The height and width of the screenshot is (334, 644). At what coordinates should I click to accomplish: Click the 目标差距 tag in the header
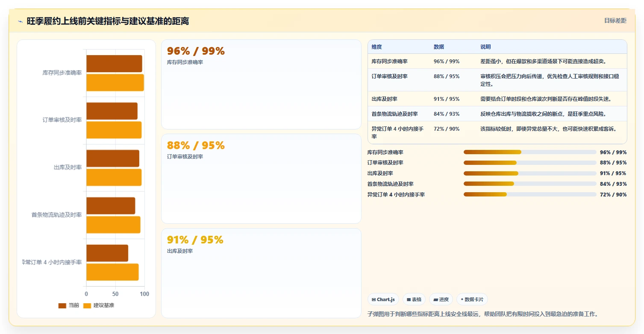615,21
